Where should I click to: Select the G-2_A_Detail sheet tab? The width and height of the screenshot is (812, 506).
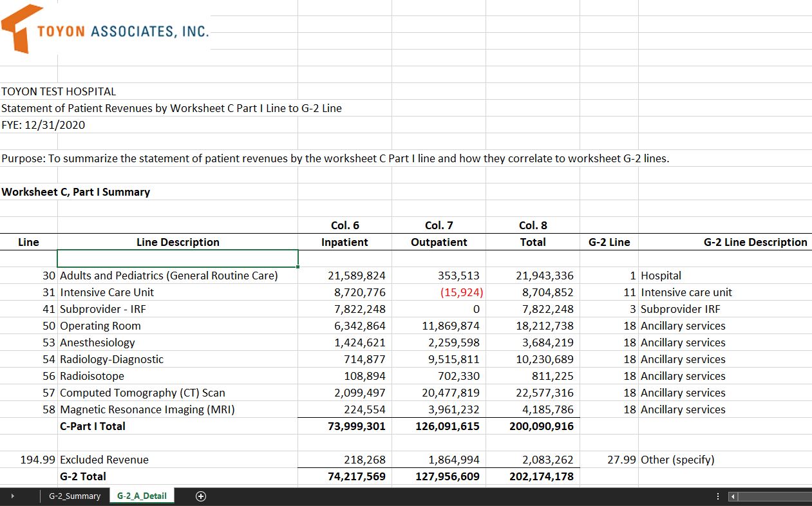click(142, 496)
